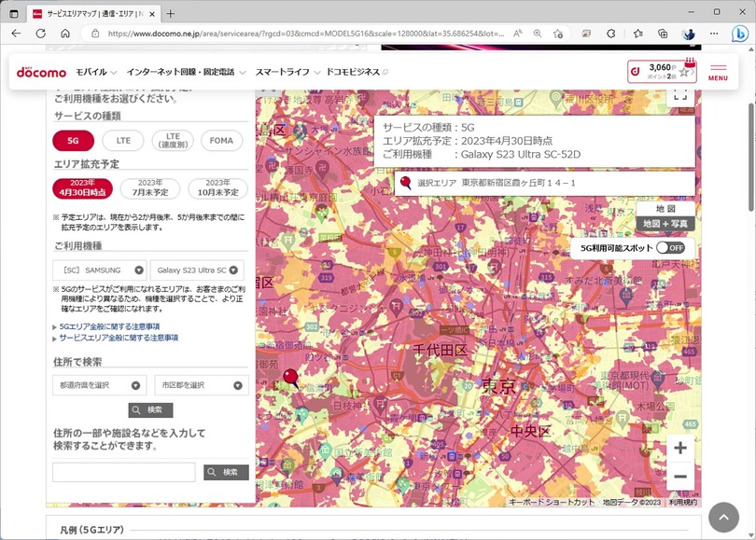
Task: Toggle map fullscreen icon
Action: coord(680,95)
